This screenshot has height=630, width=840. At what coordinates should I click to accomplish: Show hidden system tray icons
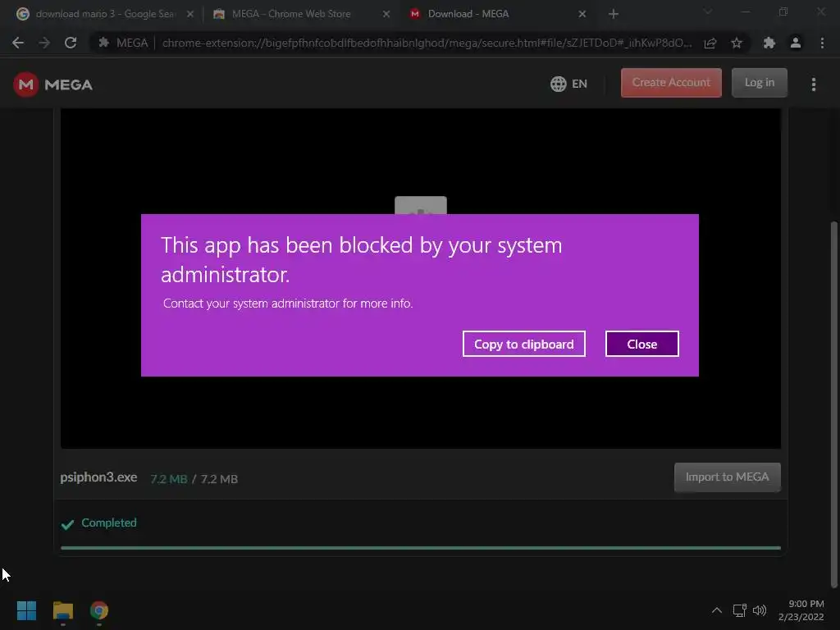[x=717, y=610]
